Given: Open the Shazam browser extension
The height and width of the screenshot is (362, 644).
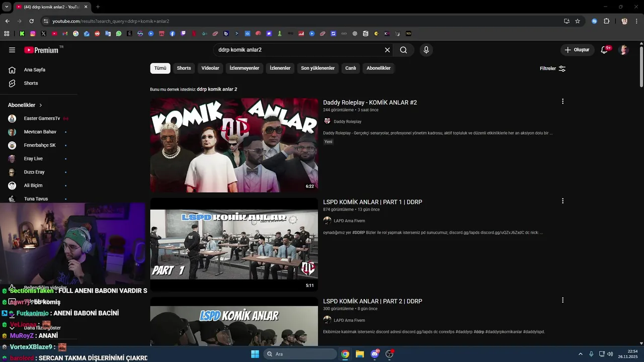Looking at the screenshot, I should point(595,21).
